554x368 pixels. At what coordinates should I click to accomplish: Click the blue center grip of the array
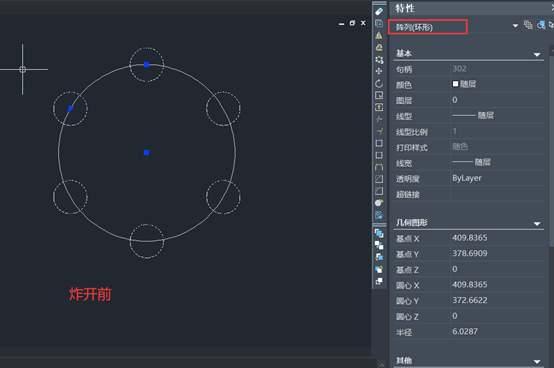(146, 153)
